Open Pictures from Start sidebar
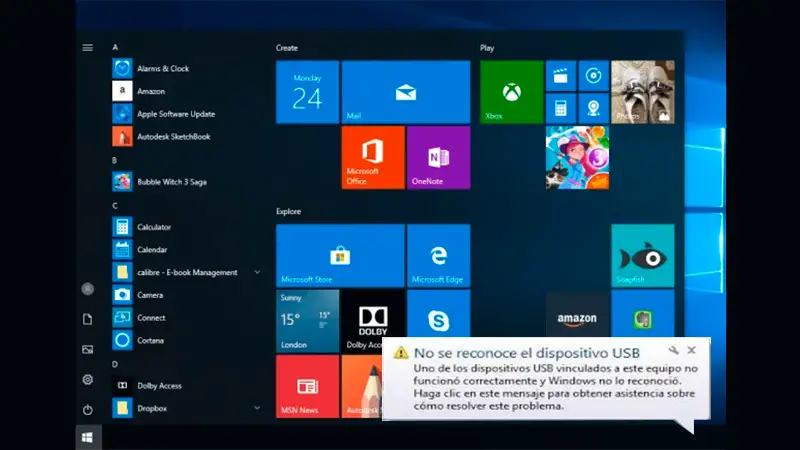 [x=88, y=349]
